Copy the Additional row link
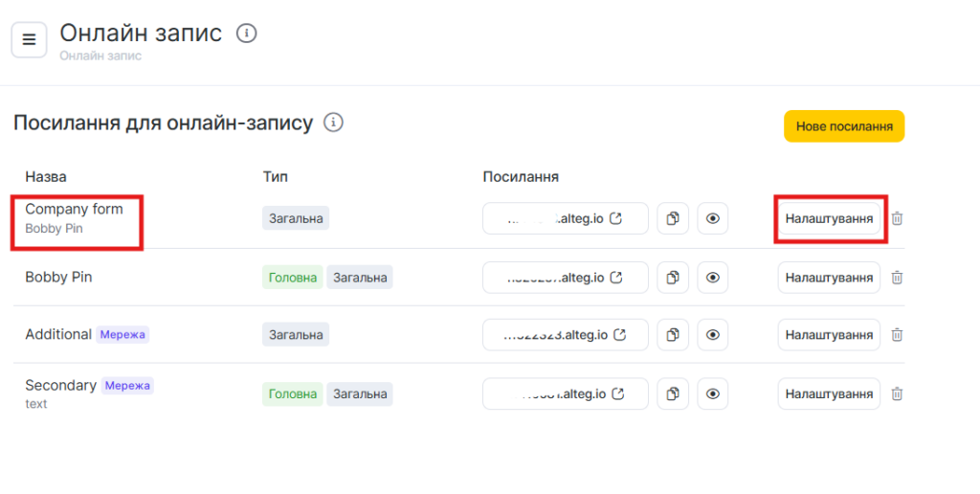The height and width of the screenshot is (494, 980). point(673,335)
